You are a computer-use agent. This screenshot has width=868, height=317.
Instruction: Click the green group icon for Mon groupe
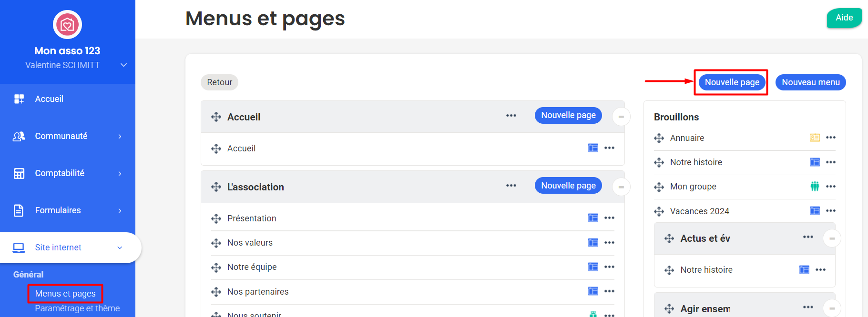click(x=815, y=187)
